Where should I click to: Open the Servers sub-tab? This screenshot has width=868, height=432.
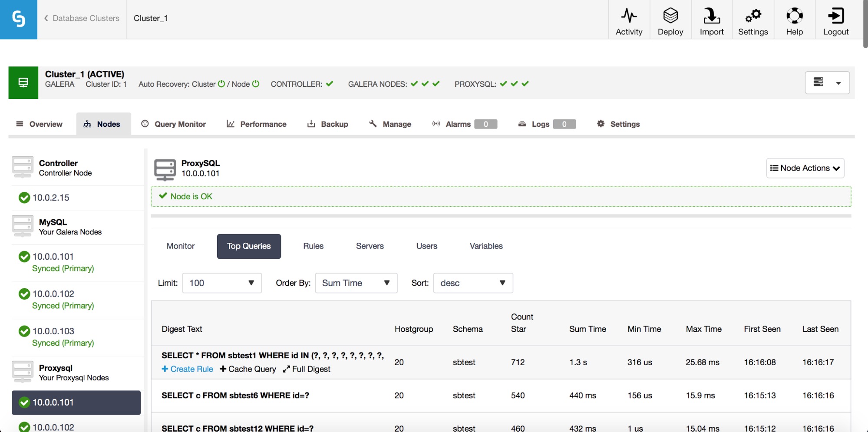click(x=370, y=246)
